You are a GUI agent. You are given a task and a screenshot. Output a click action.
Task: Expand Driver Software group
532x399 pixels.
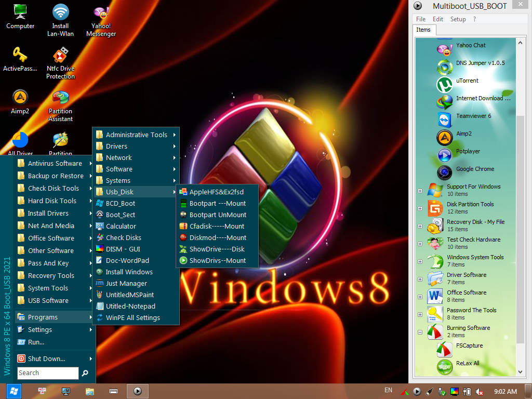(420, 279)
